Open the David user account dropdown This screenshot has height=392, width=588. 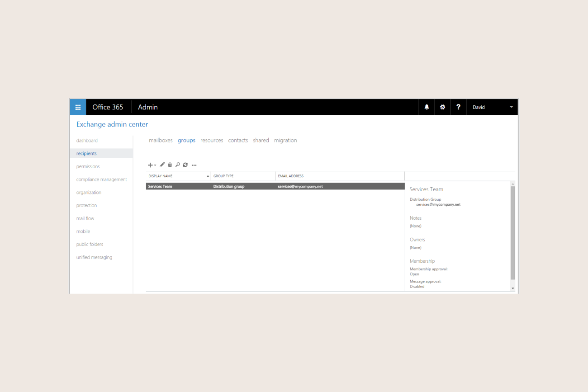[492, 107]
